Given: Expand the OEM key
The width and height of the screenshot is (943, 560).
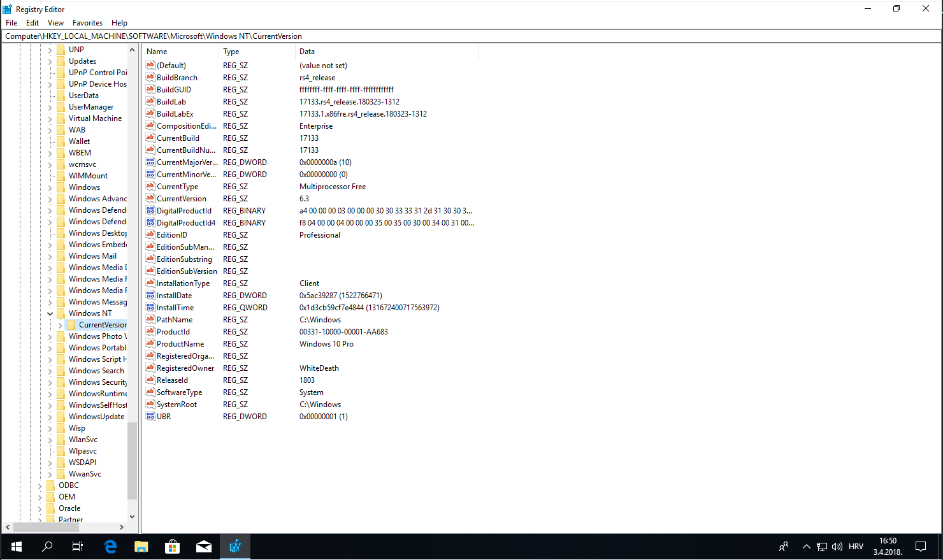Looking at the screenshot, I should coord(40,497).
